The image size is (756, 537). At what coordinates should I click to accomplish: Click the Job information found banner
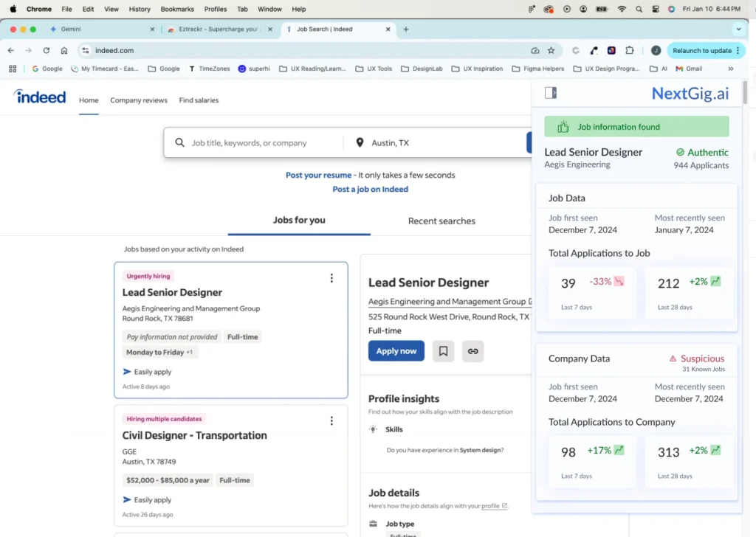click(x=636, y=127)
